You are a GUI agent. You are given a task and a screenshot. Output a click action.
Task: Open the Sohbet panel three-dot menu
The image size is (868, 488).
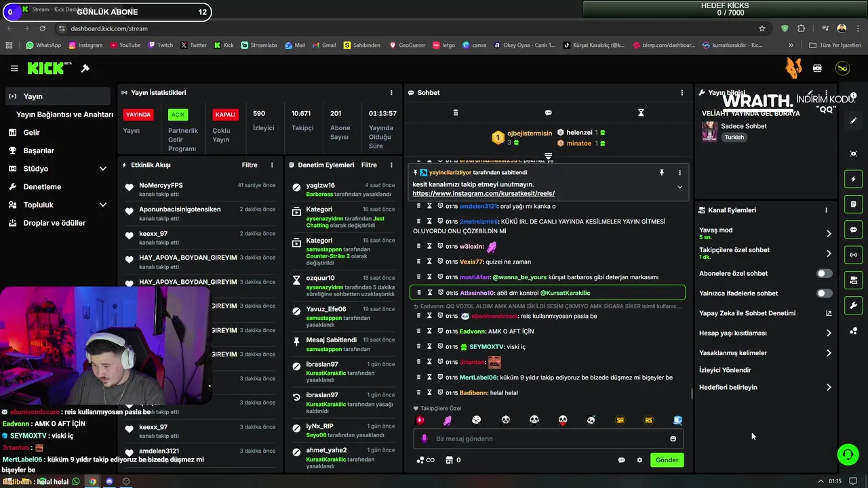click(x=682, y=92)
